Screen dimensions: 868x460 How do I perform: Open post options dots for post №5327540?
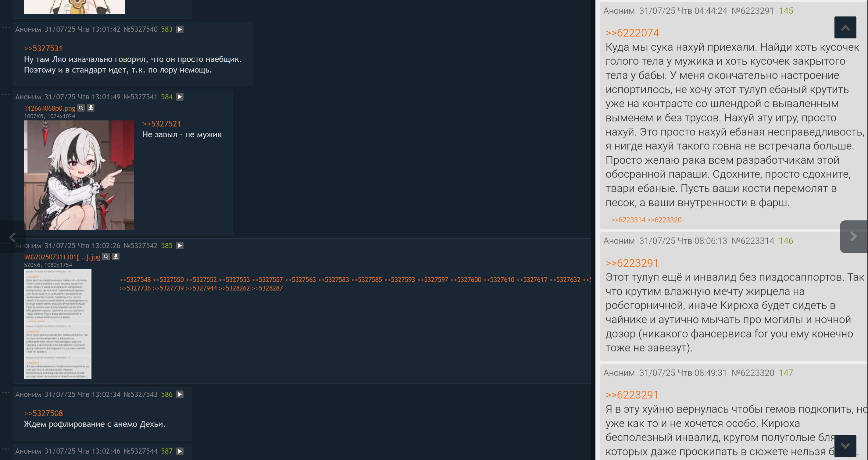pyautogui.click(x=6, y=27)
